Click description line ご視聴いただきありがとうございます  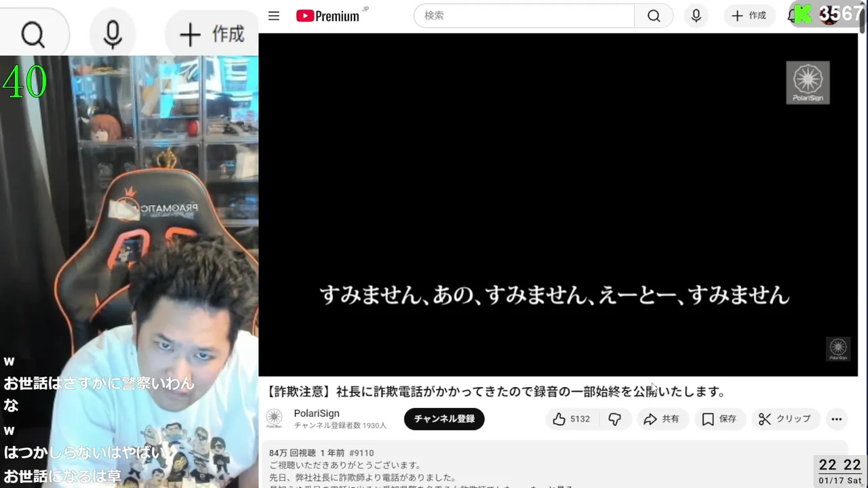345,465
